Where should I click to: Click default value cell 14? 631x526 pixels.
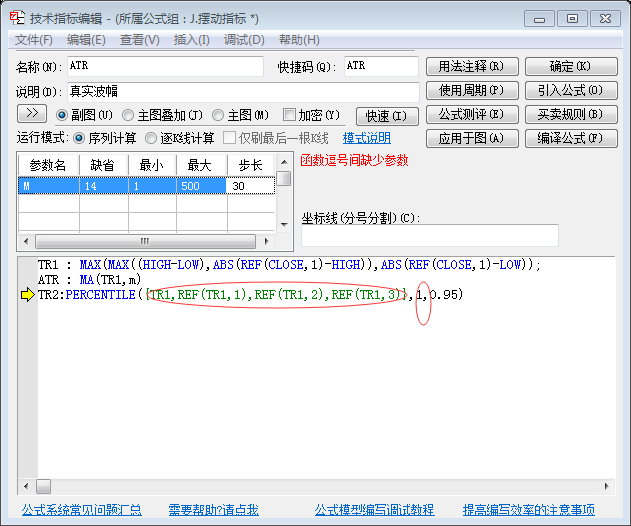104,186
